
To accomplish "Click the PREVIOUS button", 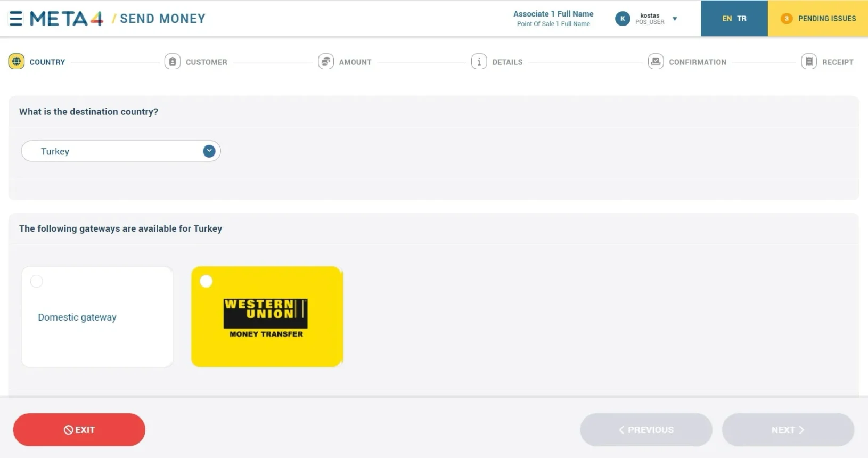I will tap(646, 430).
